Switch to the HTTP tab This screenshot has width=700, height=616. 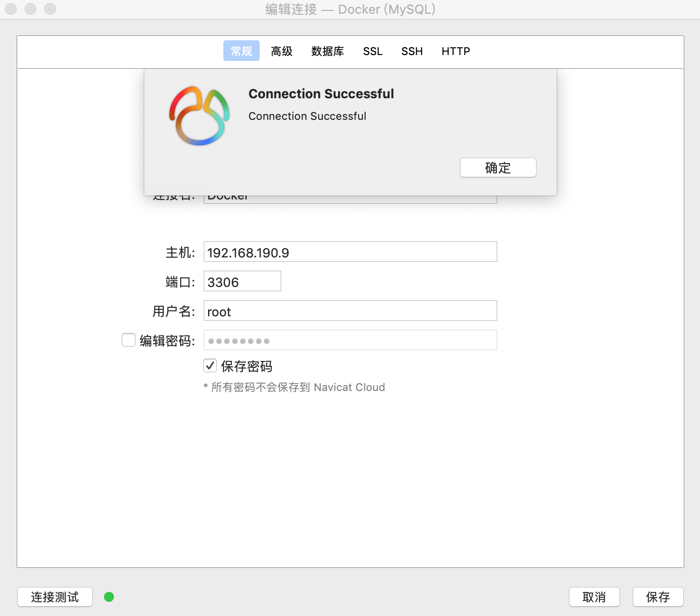[456, 51]
